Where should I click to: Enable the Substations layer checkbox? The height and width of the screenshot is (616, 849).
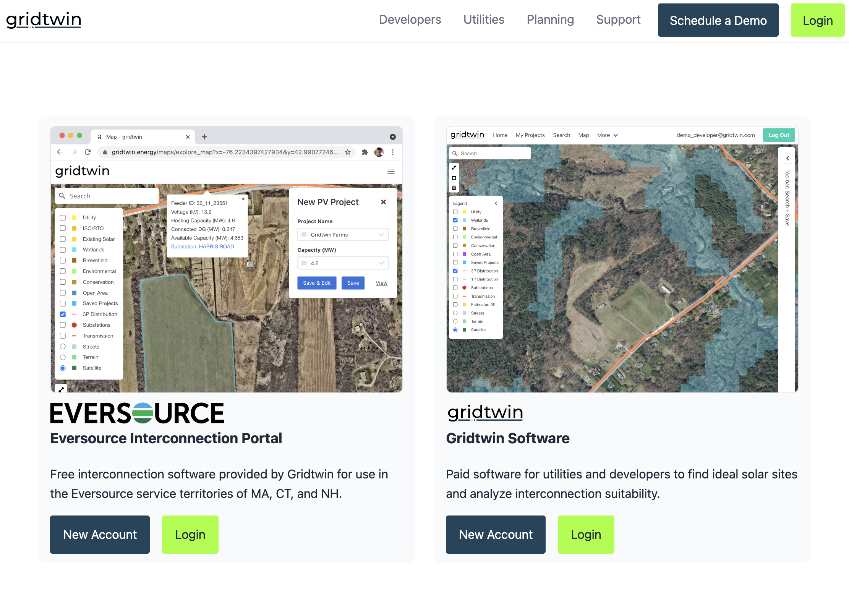pyautogui.click(x=455, y=288)
